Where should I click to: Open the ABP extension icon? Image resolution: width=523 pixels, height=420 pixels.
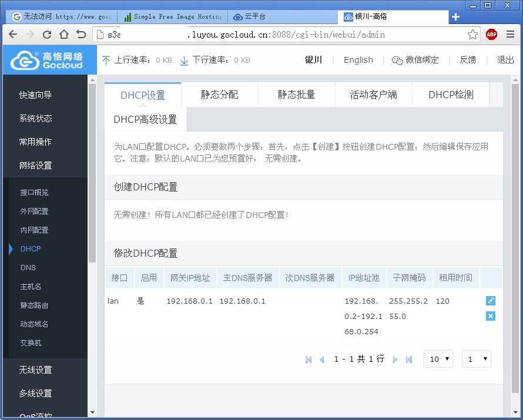coord(492,34)
